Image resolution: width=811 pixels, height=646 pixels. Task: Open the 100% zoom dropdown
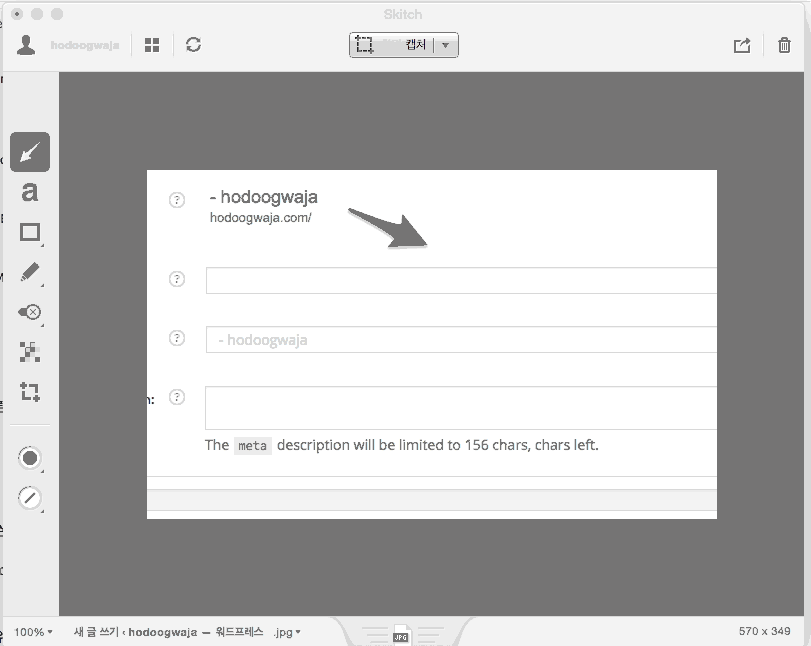(x=33, y=632)
